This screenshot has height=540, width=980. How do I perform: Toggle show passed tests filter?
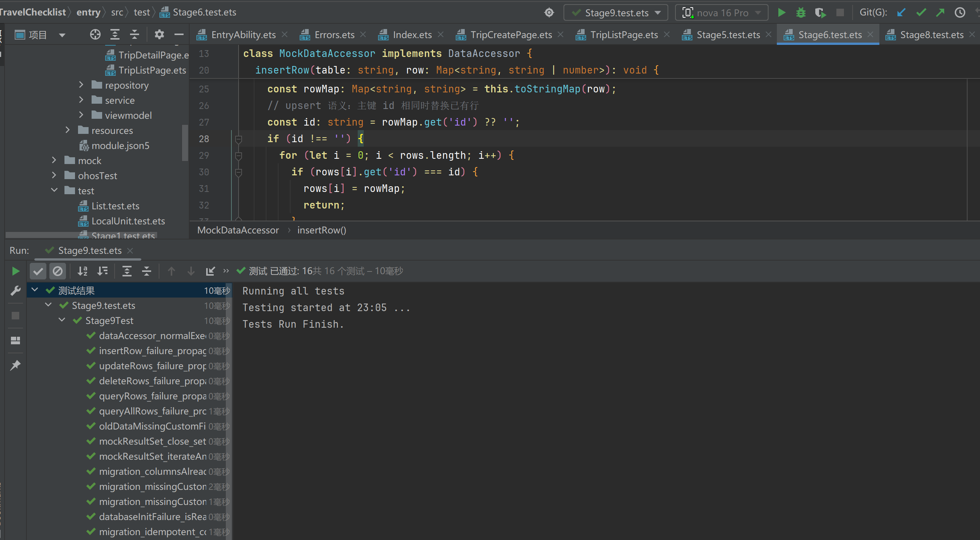pos(38,271)
